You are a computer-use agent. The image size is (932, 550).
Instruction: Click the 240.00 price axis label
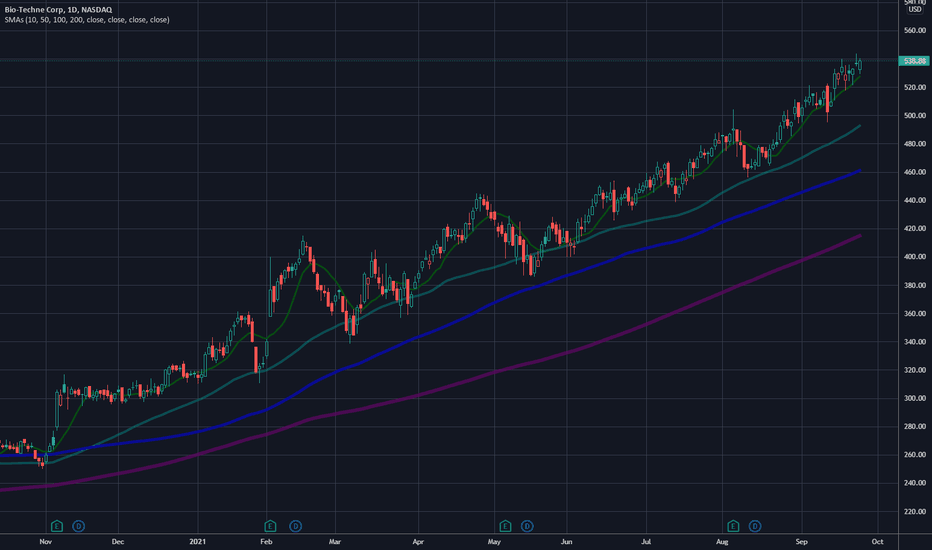(x=915, y=483)
